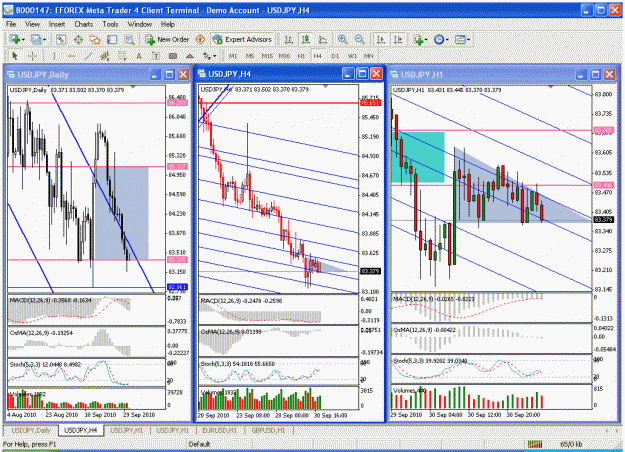Viewport: 625px width, 452px height.
Task: Select the Cursor arrow tool
Action: 15,56
